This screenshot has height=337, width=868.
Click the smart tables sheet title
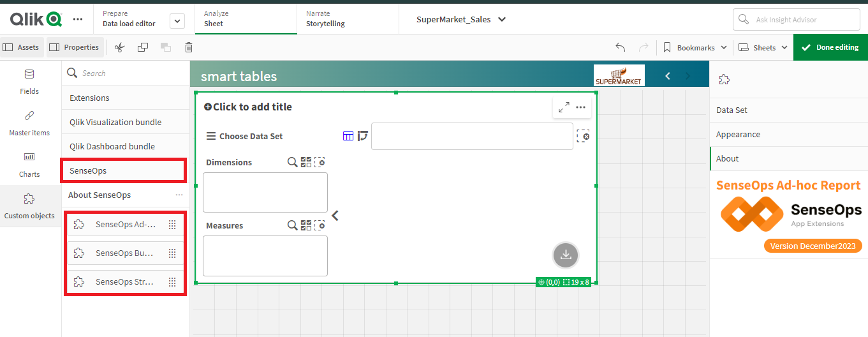239,77
